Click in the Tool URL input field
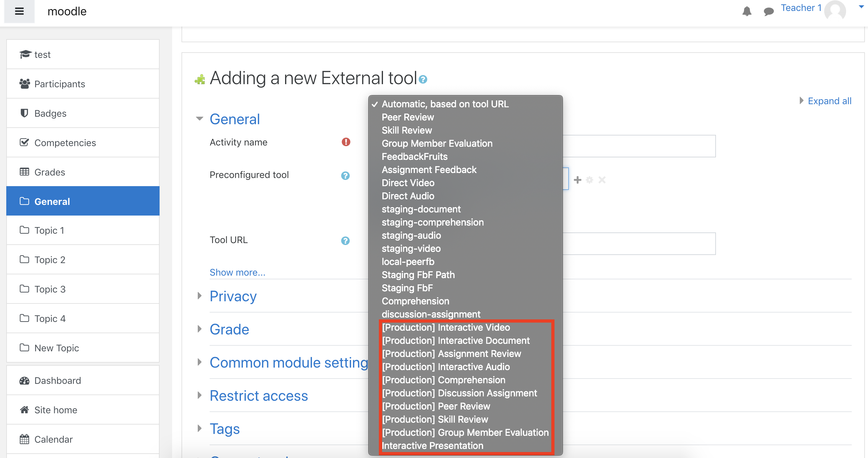Screen dimensions: 868x458 639,243
